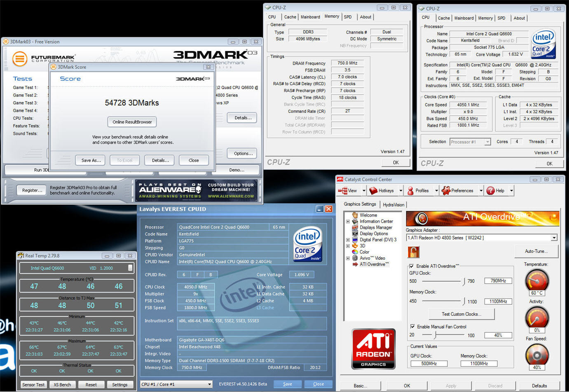Open the Cache tab in CPU-Z CPU window
This screenshot has height=392, width=569.
[444, 18]
